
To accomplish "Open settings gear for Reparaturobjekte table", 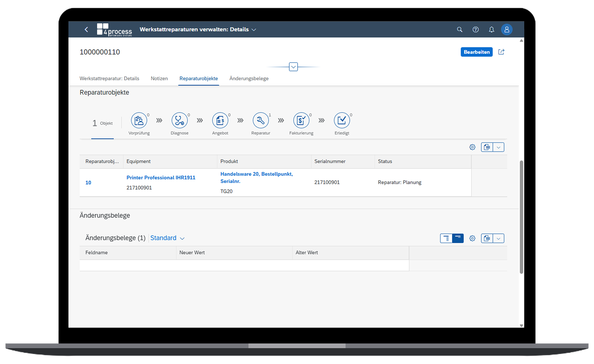I will [472, 147].
